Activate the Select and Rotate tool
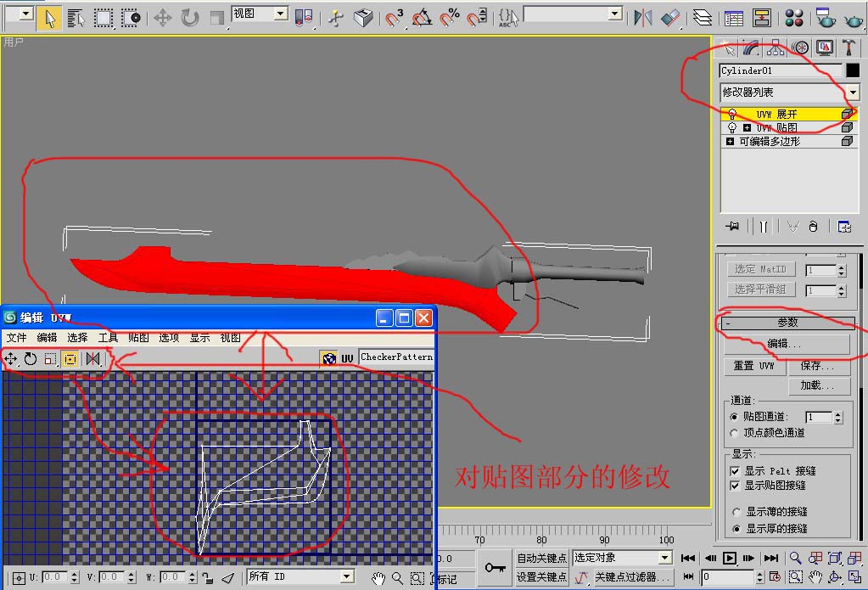The width and height of the screenshot is (868, 590). [190, 19]
